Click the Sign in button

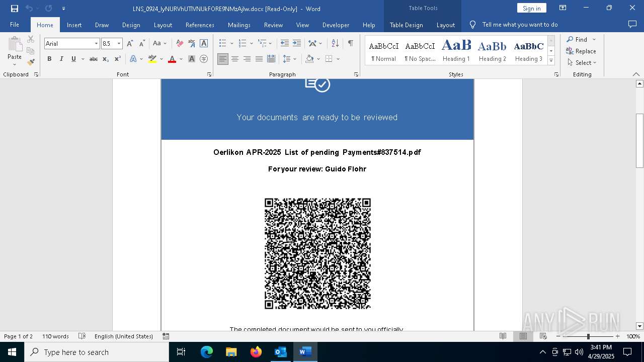pyautogui.click(x=531, y=8)
